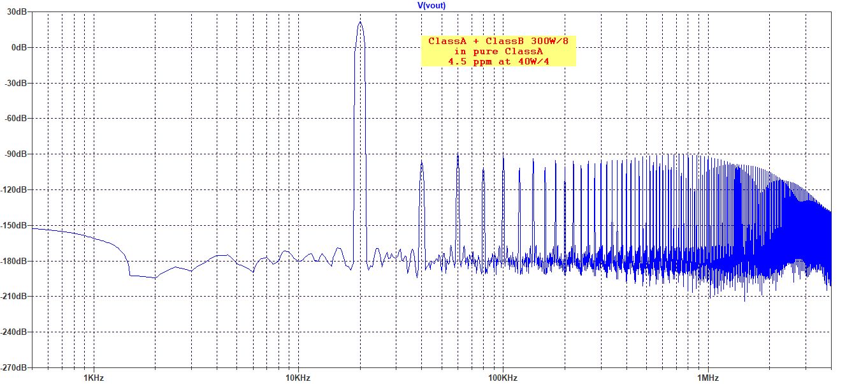Click the V(vout) trace label

point(431,5)
